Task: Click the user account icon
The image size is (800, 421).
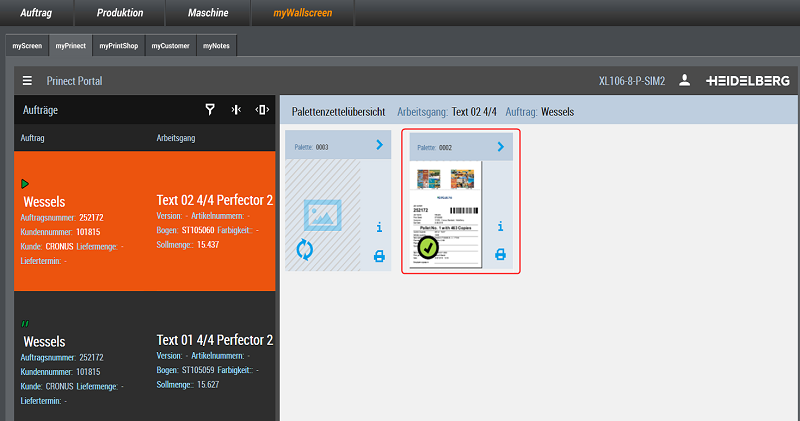Action: click(x=685, y=80)
